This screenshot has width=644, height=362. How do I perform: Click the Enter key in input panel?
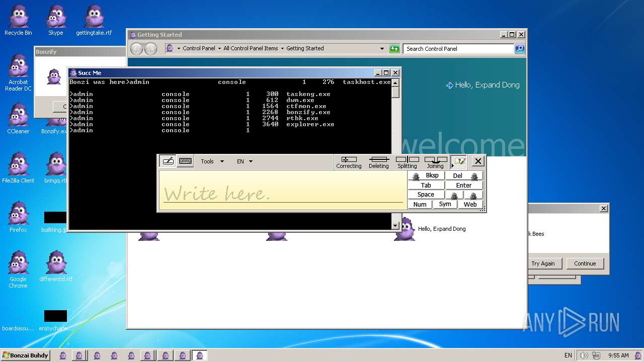pos(464,185)
